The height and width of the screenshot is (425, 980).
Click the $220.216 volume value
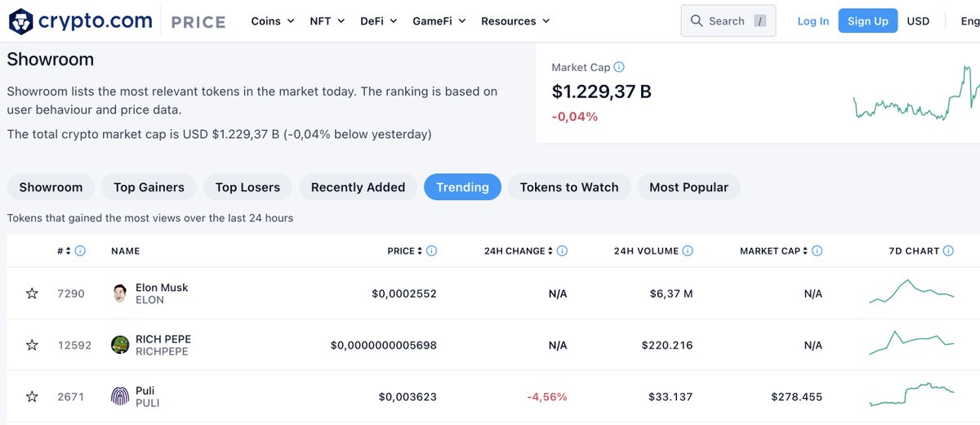pos(667,345)
